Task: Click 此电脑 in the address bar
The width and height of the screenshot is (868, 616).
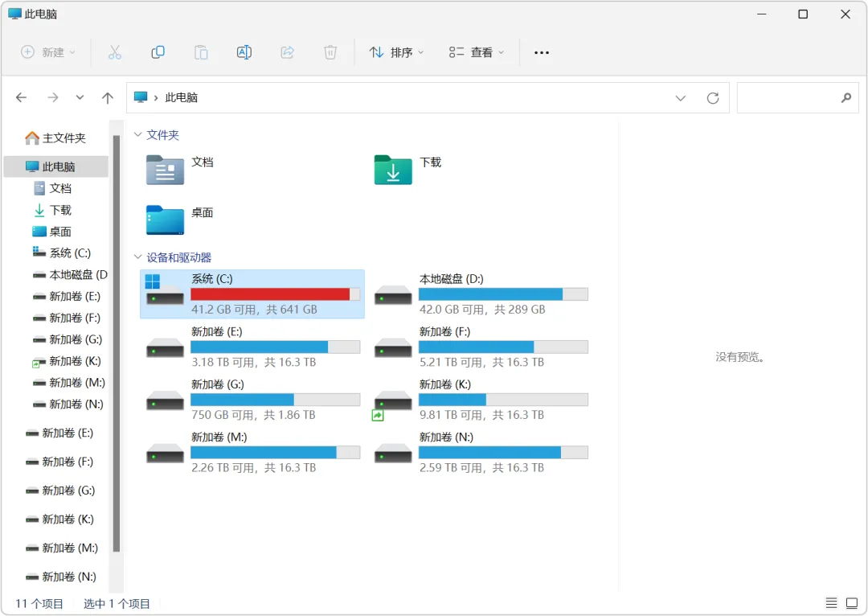Action: click(x=181, y=97)
